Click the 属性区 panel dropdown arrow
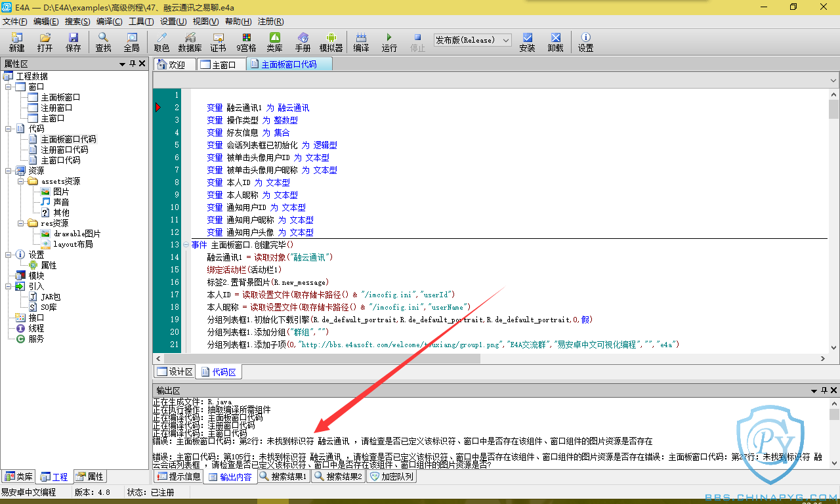The width and height of the screenshot is (840, 504). tap(122, 64)
